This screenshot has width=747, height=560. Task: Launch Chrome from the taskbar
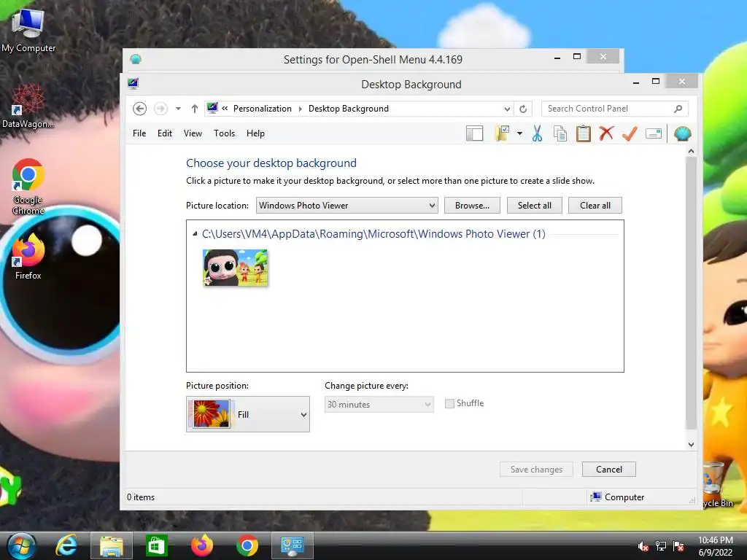(x=247, y=545)
